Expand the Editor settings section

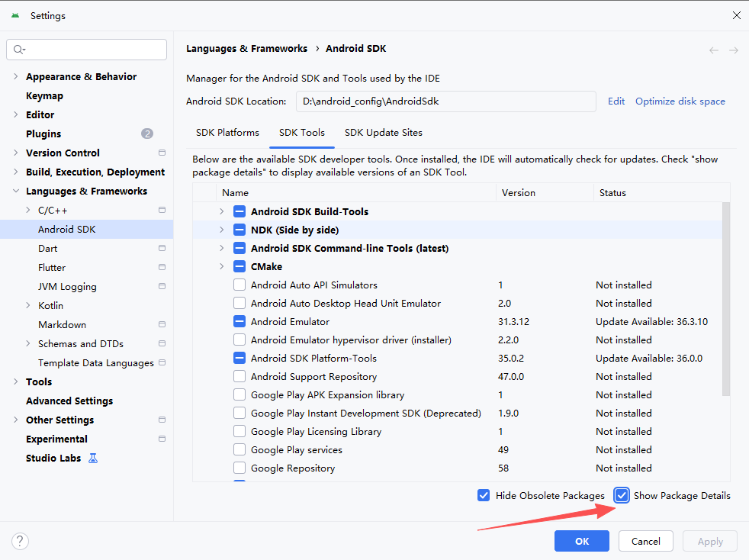pos(16,114)
